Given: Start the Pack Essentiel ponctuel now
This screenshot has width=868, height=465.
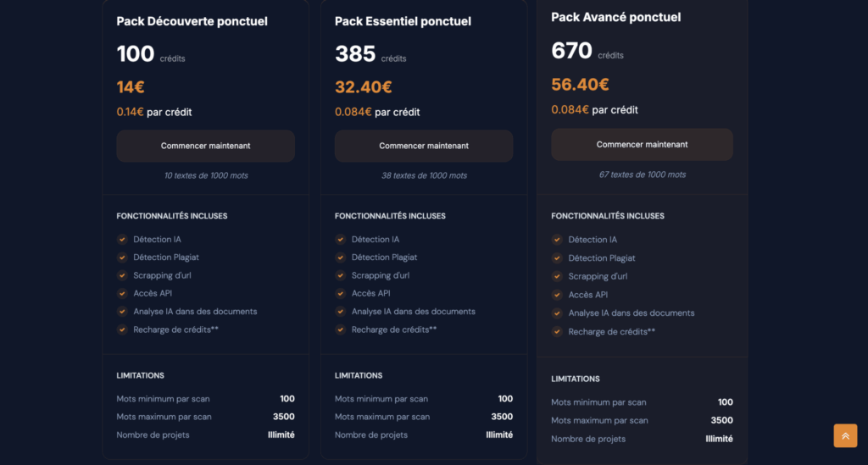Looking at the screenshot, I should 423,146.
